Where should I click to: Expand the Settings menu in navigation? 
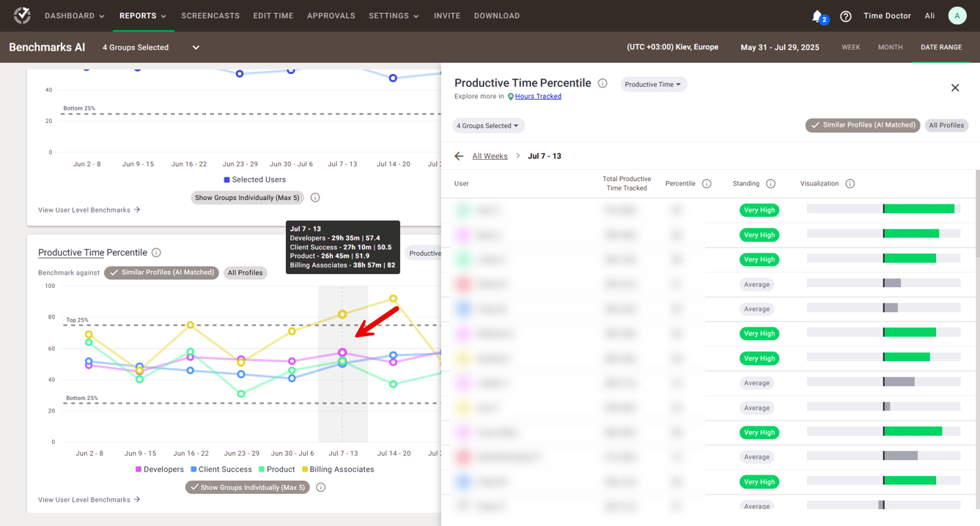[393, 15]
